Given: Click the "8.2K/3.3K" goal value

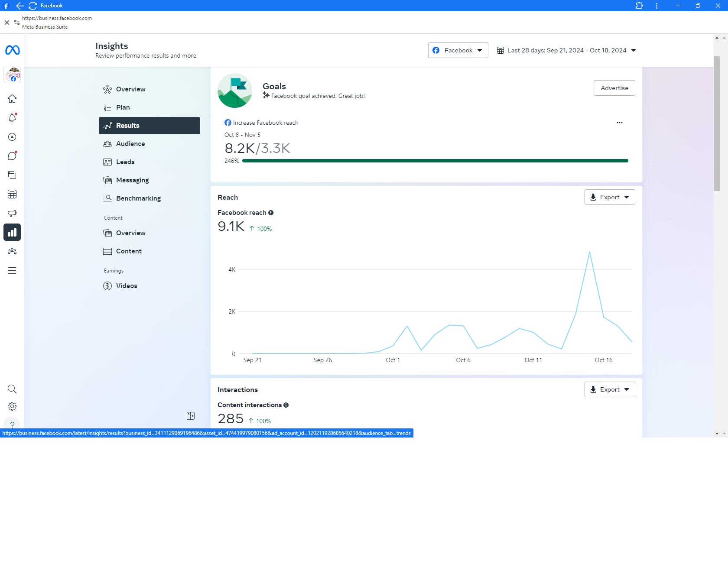Looking at the screenshot, I should pyautogui.click(x=257, y=148).
